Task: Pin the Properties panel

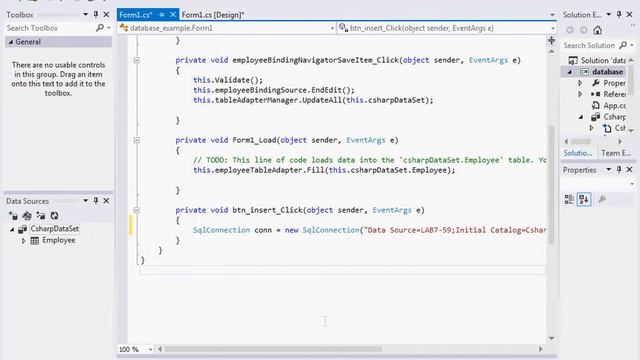Action: click(x=619, y=169)
